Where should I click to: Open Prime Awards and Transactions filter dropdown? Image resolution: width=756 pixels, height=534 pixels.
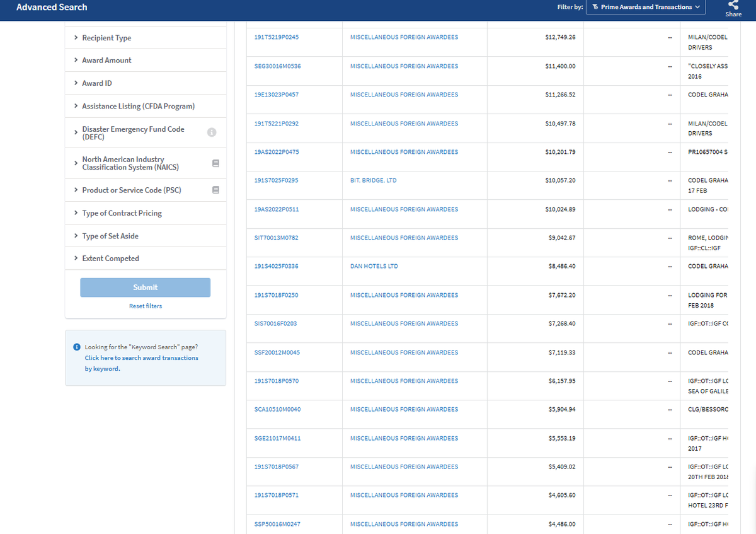tap(646, 7)
